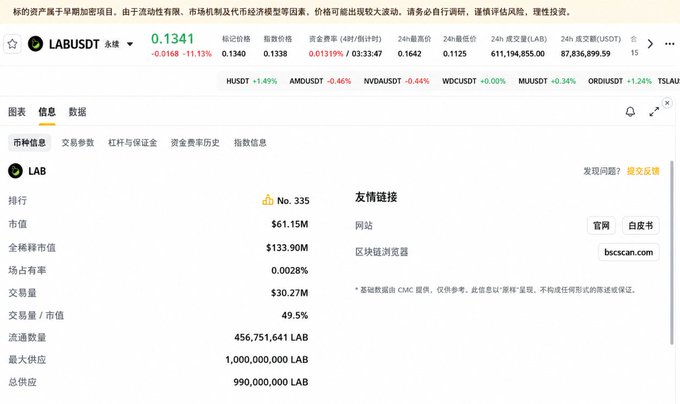Open the 官网 website button

601,225
